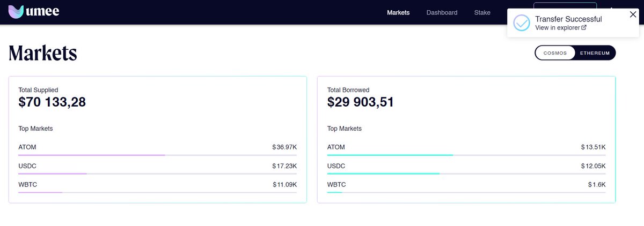644x226 pixels.
Task: Click the Transfer Successful title text
Action: [x=568, y=19]
